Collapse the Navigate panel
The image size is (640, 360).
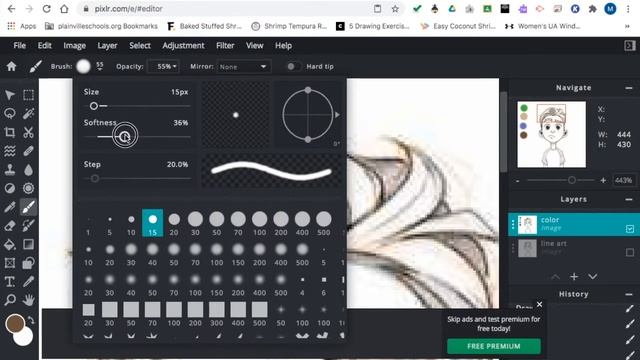pos(629,88)
